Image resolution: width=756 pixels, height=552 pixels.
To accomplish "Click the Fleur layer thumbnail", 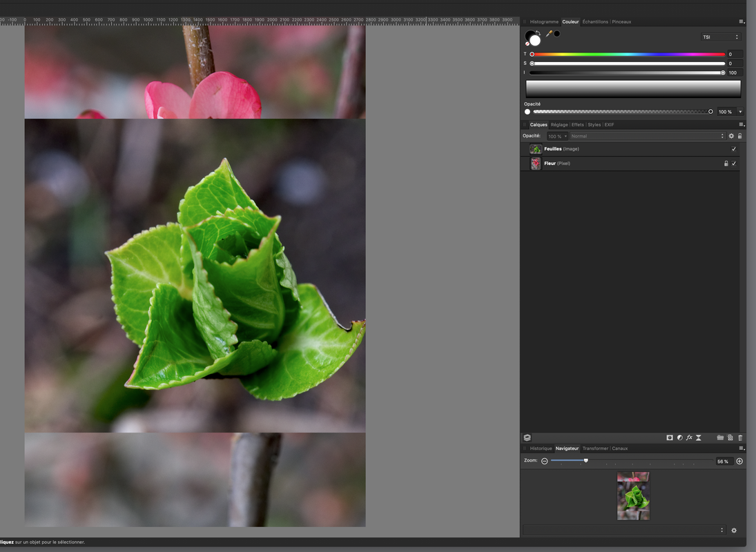I will 536,164.
